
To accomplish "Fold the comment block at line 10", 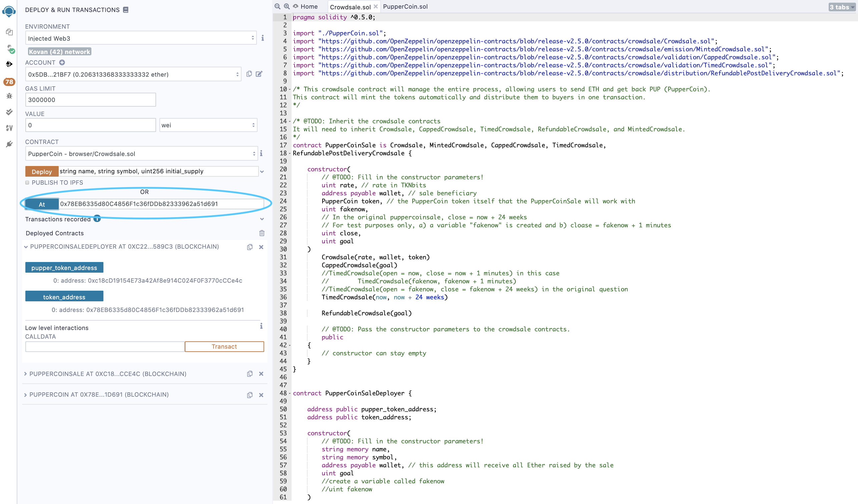I will [x=290, y=90].
